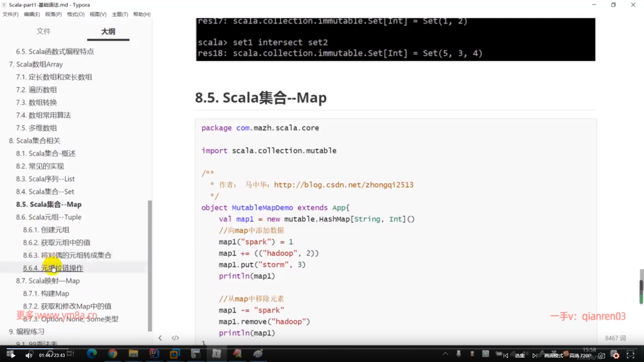This screenshot has width=644, height=362.
Task: Open the 8467 词 word count indicator
Action: click(x=615, y=338)
